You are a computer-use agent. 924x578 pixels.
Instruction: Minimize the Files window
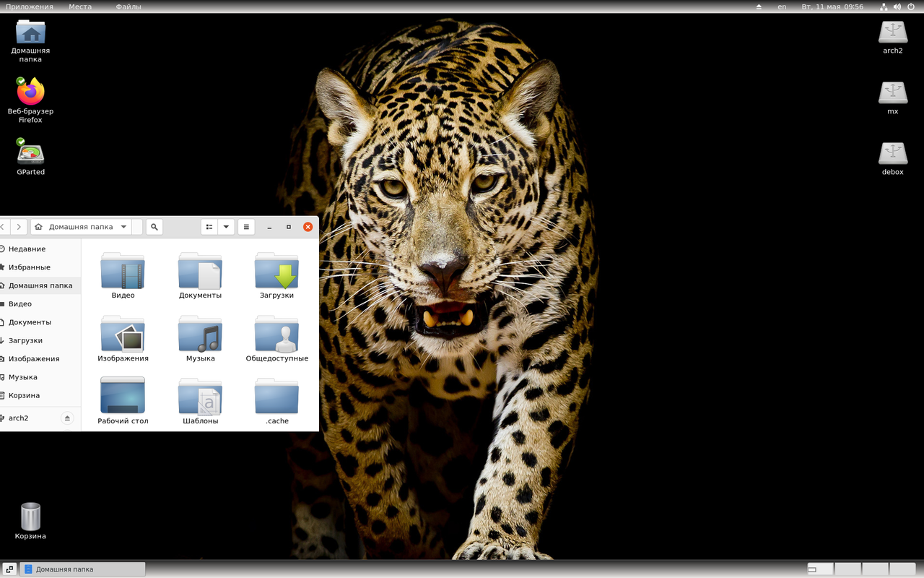click(269, 227)
